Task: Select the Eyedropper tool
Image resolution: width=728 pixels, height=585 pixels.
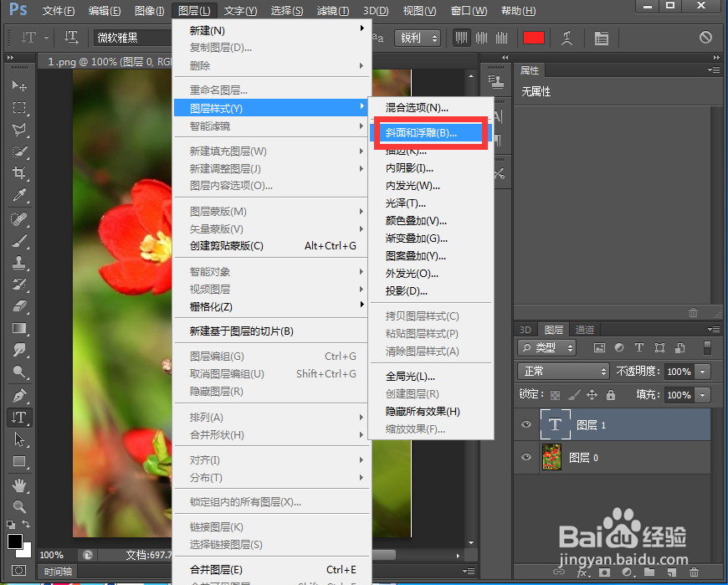Action: pyautogui.click(x=19, y=195)
